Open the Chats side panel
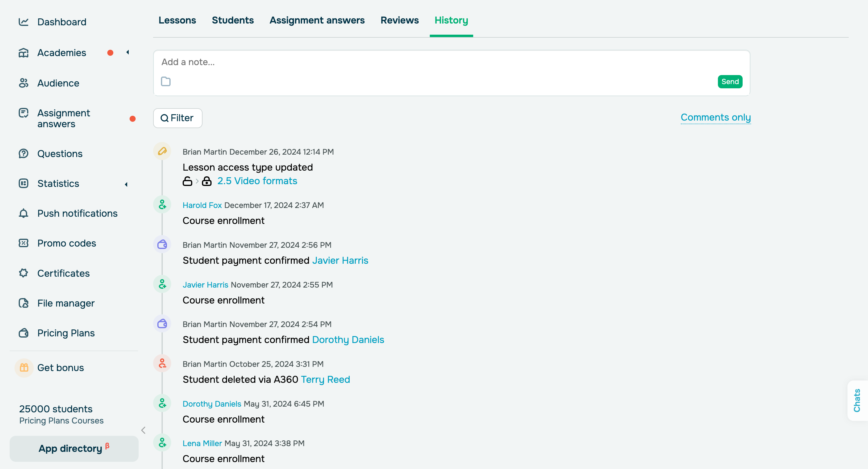Screen dimensions: 868x469 [857, 400]
